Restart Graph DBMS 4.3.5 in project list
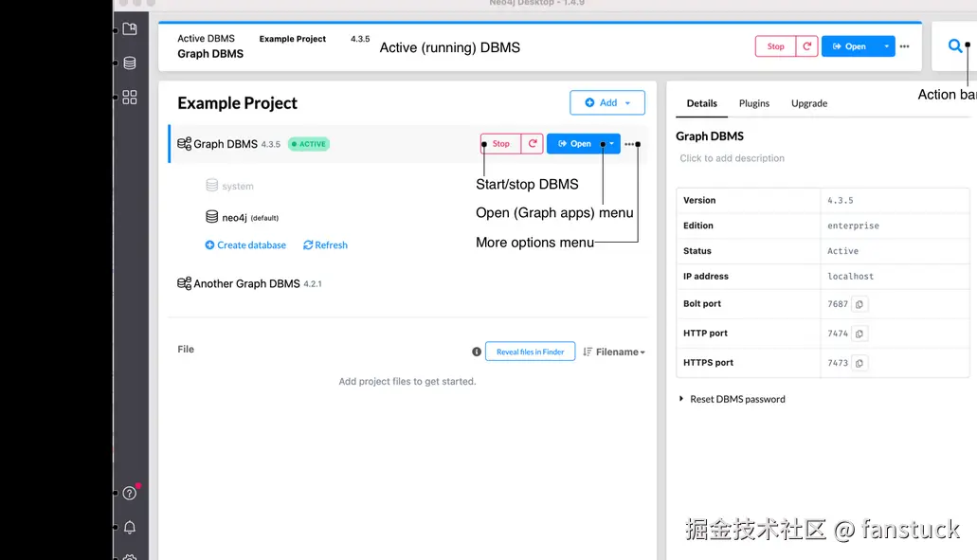The height and width of the screenshot is (560, 977). pyautogui.click(x=533, y=144)
